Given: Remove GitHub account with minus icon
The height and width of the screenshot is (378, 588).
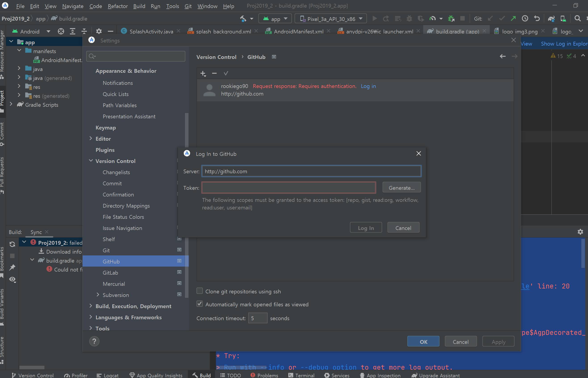Looking at the screenshot, I should click(x=214, y=73).
